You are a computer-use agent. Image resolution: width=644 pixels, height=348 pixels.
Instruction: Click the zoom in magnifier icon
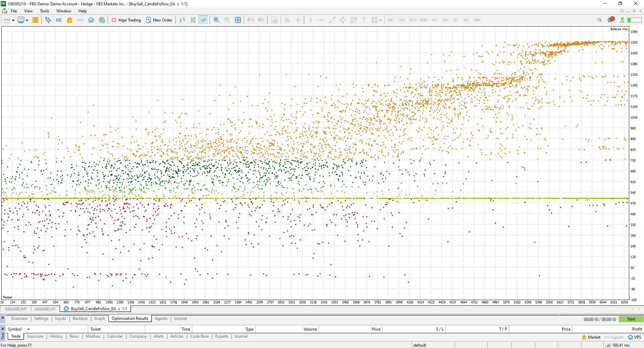216,20
